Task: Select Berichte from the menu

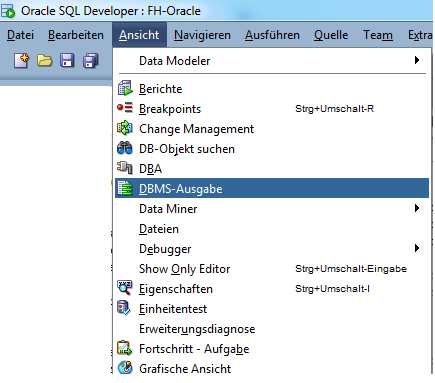Action: [272, 89]
